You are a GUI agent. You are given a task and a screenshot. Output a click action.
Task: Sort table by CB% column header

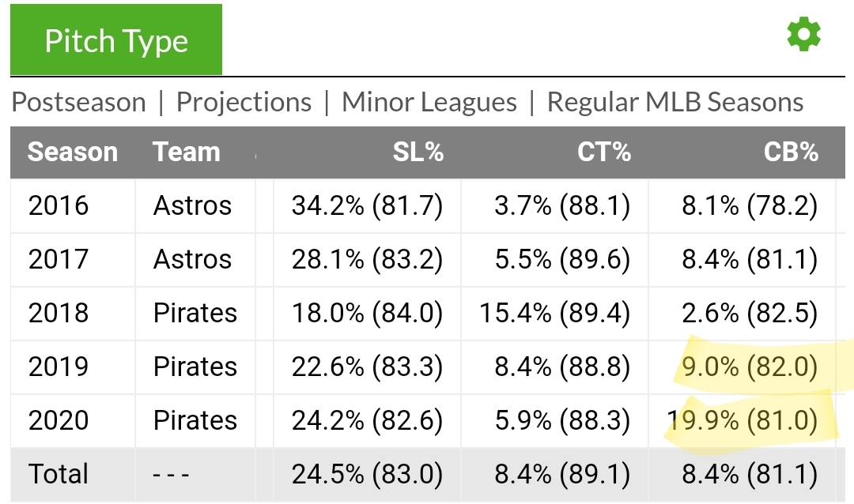click(791, 152)
